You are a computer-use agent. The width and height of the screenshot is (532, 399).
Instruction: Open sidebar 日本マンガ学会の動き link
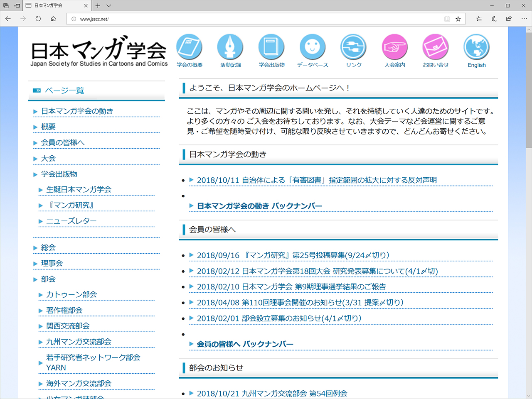pyautogui.click(x=77, y=111)
